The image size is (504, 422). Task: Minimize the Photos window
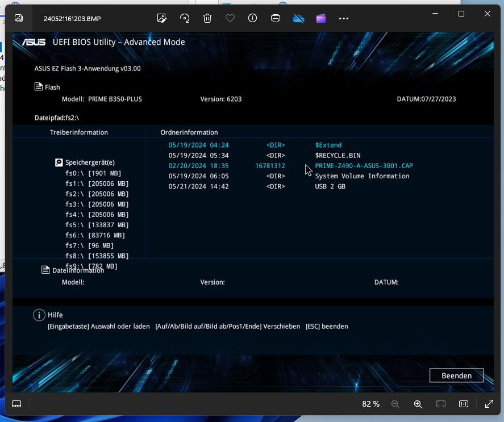click(435, 14)
